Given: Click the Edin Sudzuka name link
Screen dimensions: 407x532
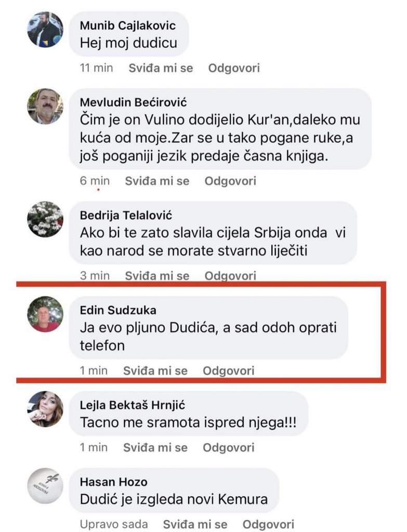Looking at the screenshot, I should (118, 310).
